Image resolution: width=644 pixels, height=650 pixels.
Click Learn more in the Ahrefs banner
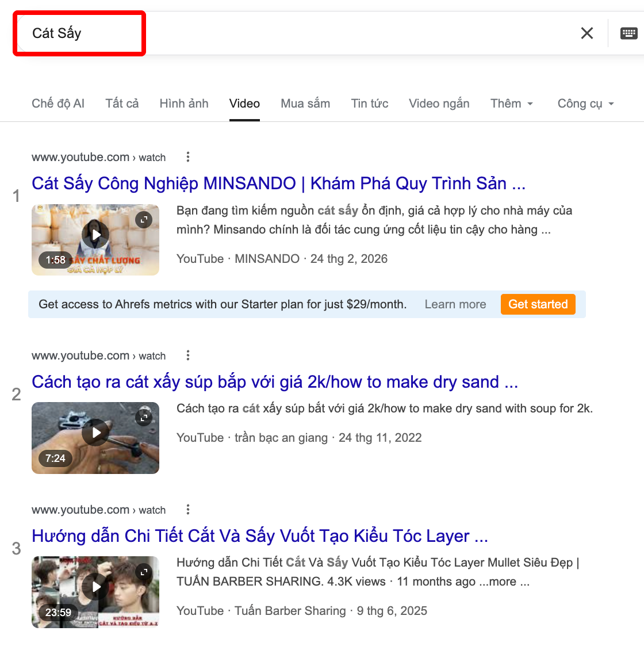(455, 304)
